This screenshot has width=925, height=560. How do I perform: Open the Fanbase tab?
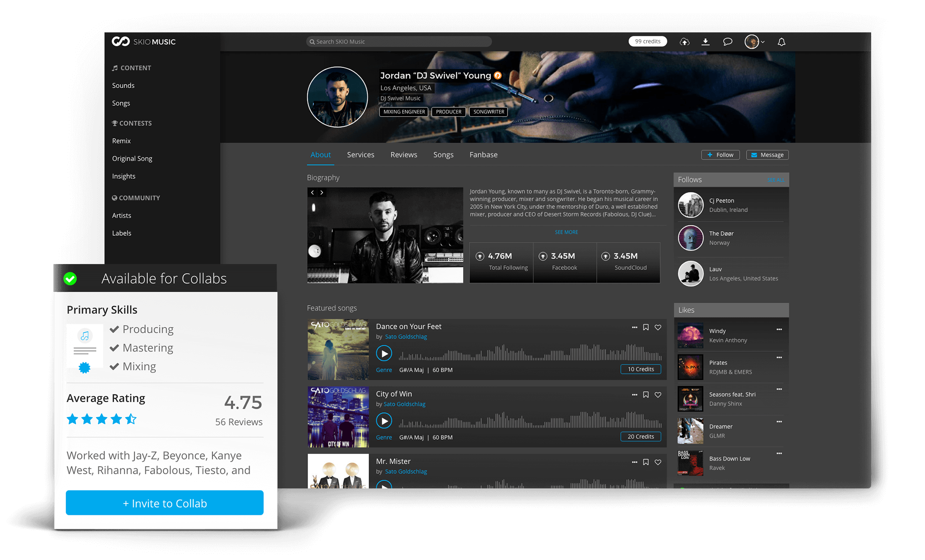click(x=483, y=155)
